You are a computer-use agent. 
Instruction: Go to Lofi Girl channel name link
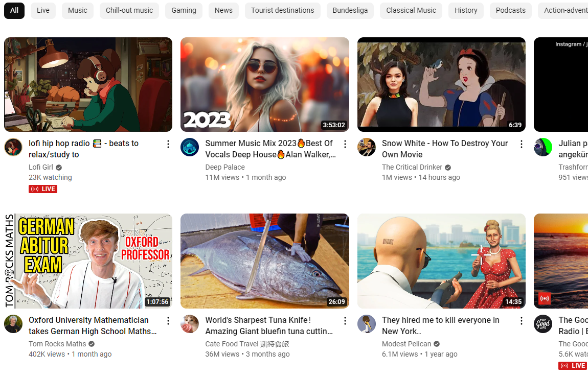pyautogui.click(x=41, y=168)
